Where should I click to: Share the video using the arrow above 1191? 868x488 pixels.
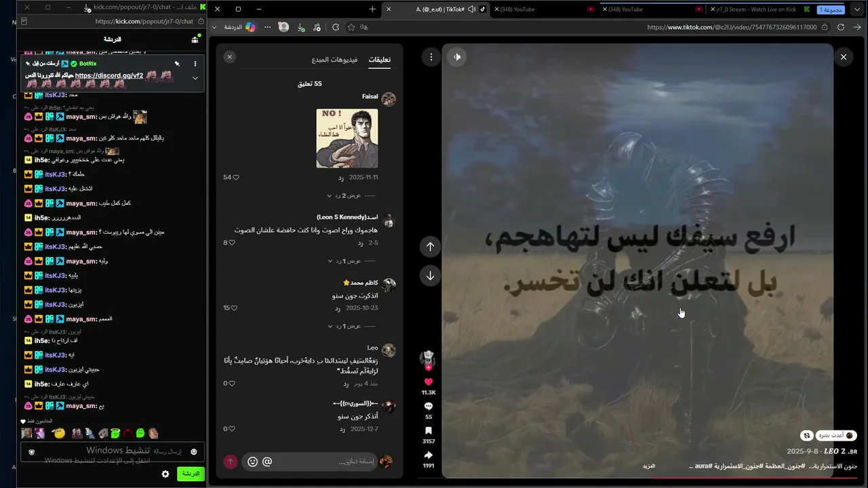tap(429, 455)
